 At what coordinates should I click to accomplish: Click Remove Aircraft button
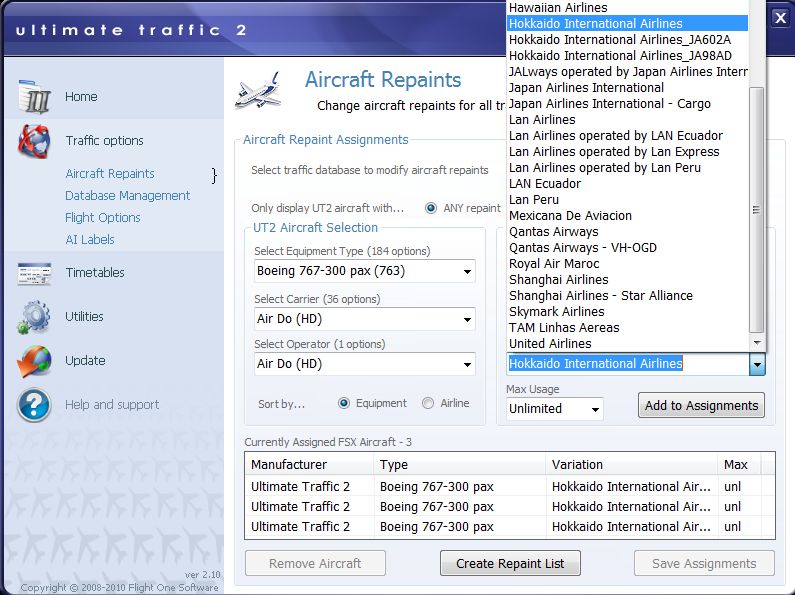point(315,563)
